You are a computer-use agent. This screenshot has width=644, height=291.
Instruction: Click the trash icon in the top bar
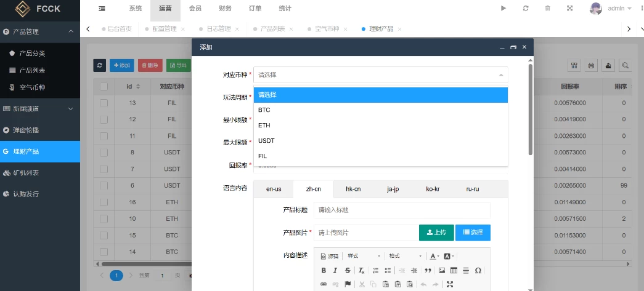(x=547, y=8)
